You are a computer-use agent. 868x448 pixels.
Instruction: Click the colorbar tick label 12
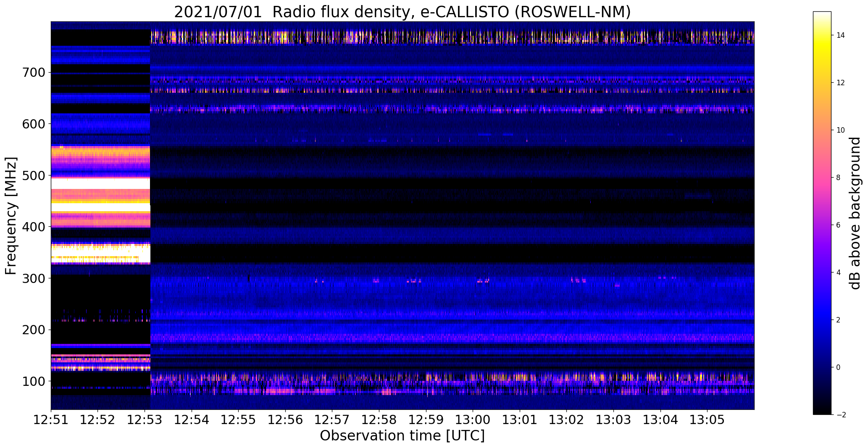point(841,83)
